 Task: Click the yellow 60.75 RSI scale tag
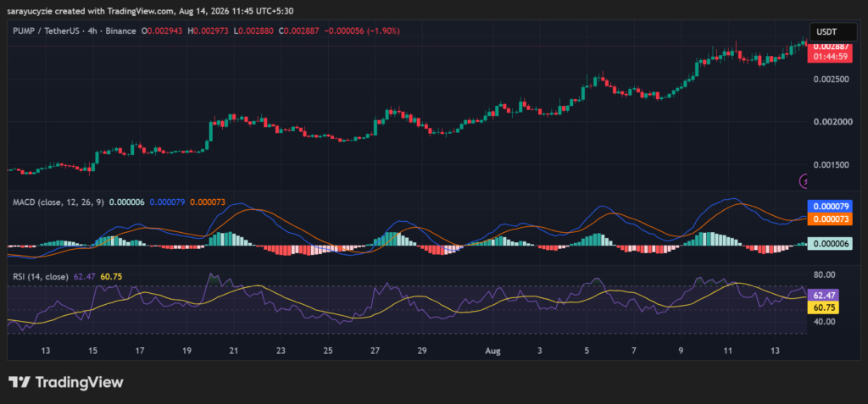point(824,307)
